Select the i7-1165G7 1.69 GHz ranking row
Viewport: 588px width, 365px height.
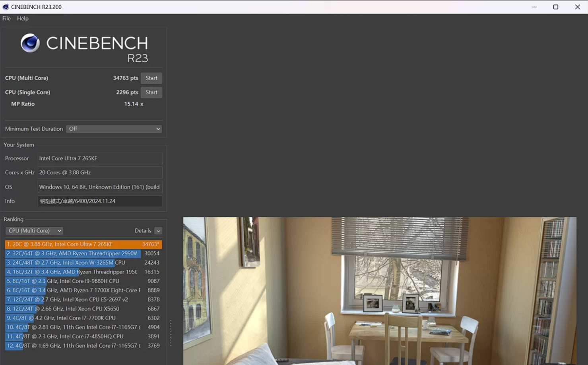click(x=83, y=346)
